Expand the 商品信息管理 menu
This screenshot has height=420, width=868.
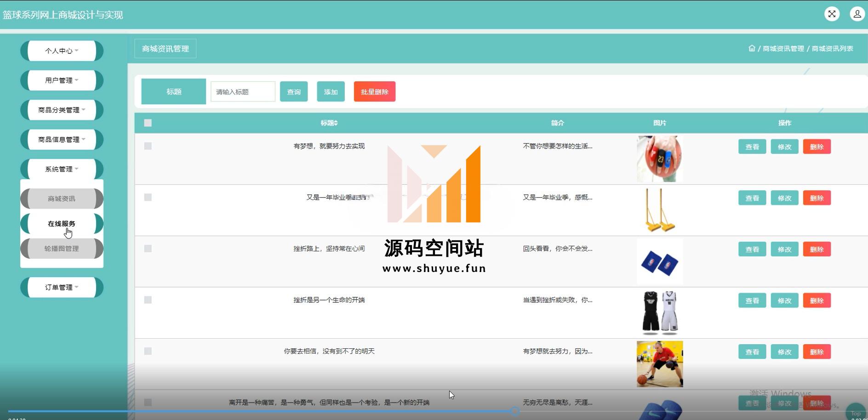62,139
